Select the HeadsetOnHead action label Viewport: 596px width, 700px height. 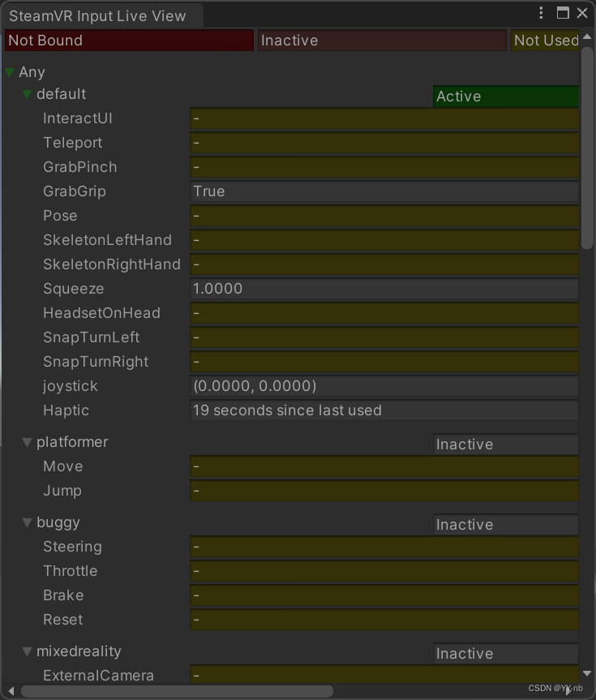click(x=102, y=313)
